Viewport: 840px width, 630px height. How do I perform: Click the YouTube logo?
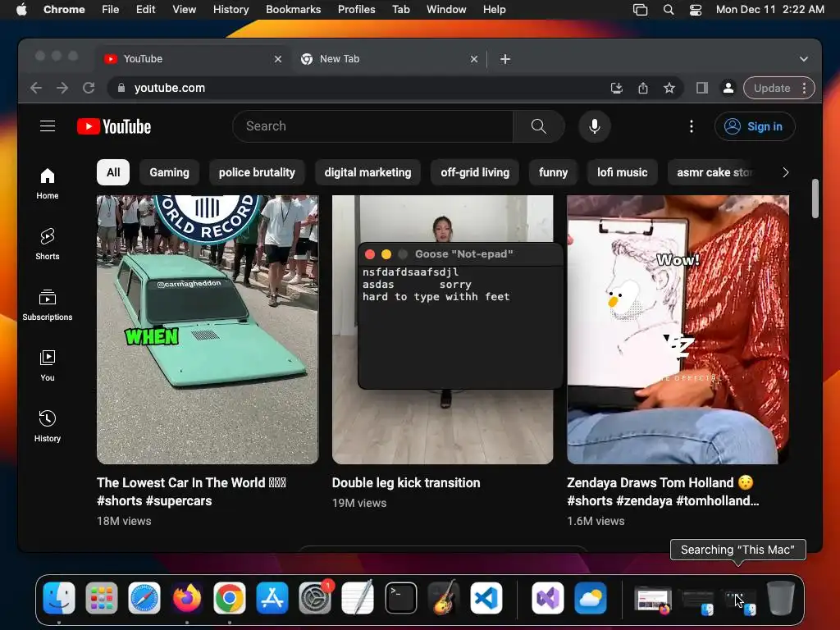click(114, 126)
